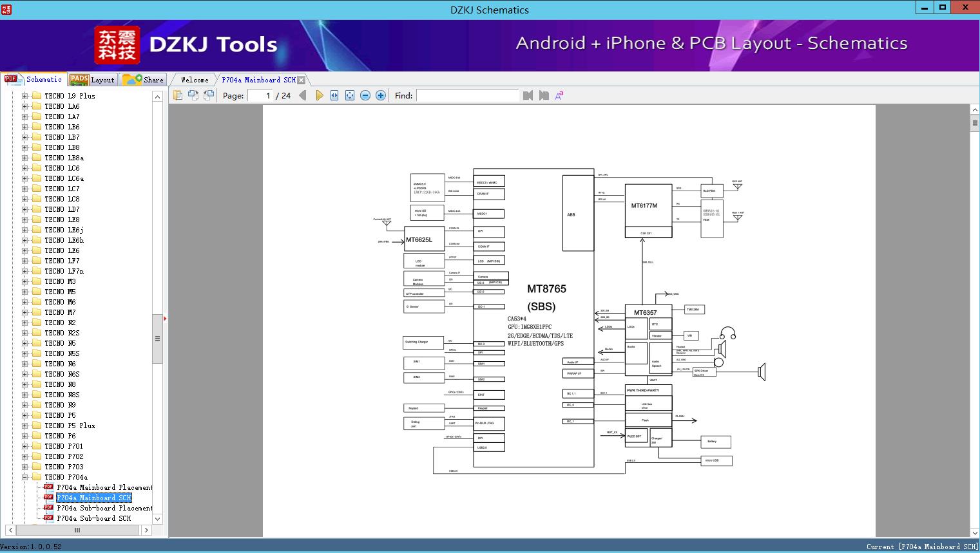Collapse the TECNO P704a folder
The image size is (980, 553).
[x=24, y=476]
